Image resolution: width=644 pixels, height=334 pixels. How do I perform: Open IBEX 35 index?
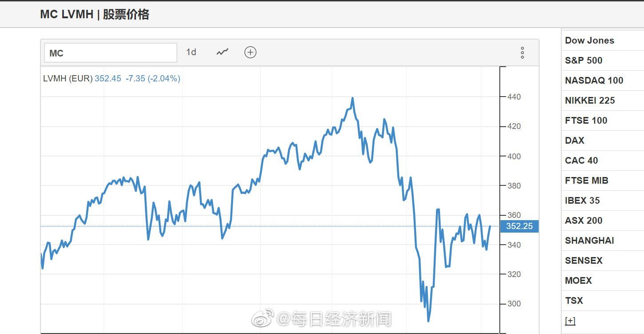pos(582,201)
